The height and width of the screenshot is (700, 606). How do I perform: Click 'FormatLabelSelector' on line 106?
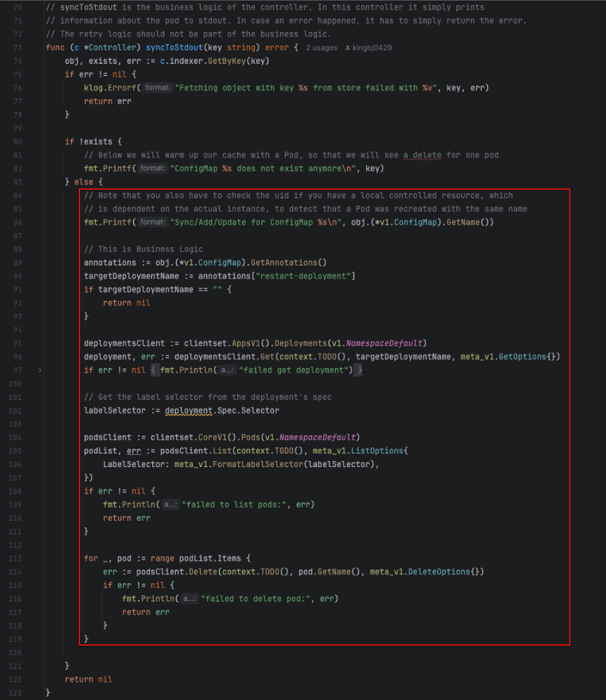click(257, 464)
